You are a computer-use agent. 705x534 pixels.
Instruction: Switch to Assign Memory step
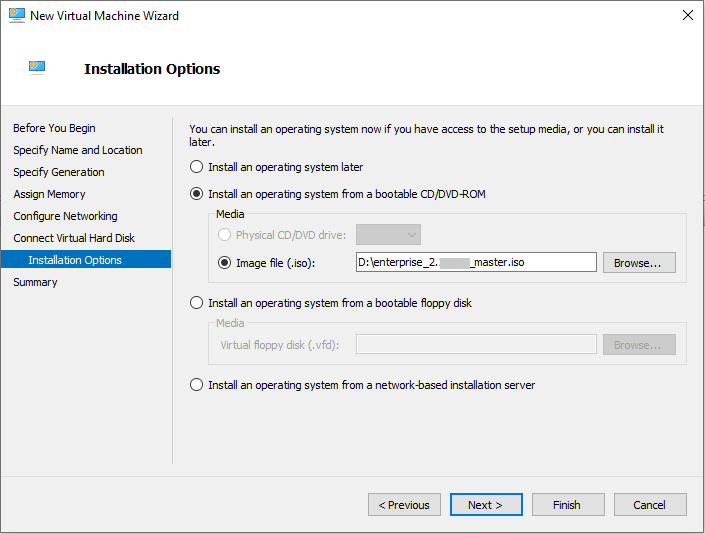click(49, 194)
